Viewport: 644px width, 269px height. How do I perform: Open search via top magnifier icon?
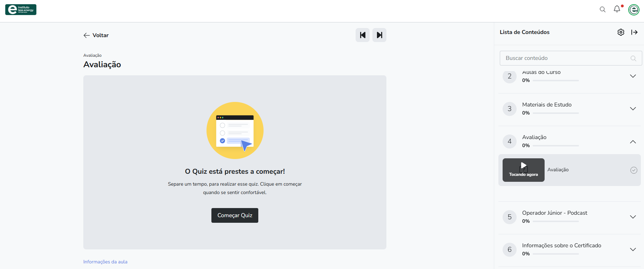pos(602,9)
